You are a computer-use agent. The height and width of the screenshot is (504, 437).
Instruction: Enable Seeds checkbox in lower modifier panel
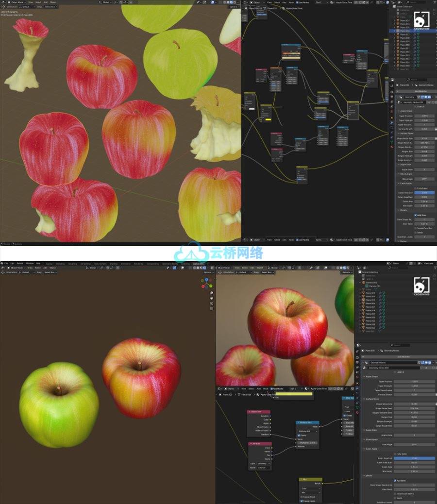click(395, 498)
